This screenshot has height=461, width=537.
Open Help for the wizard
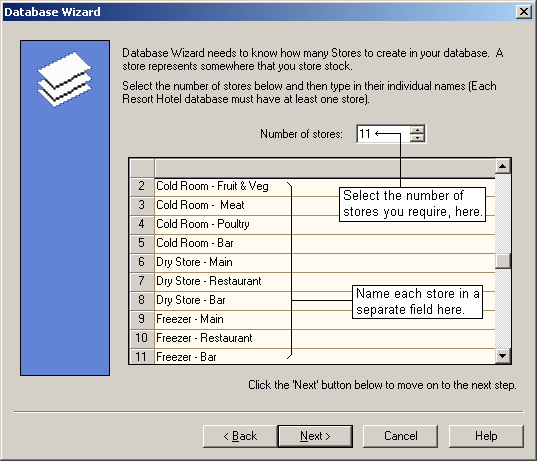coord(486,436)
